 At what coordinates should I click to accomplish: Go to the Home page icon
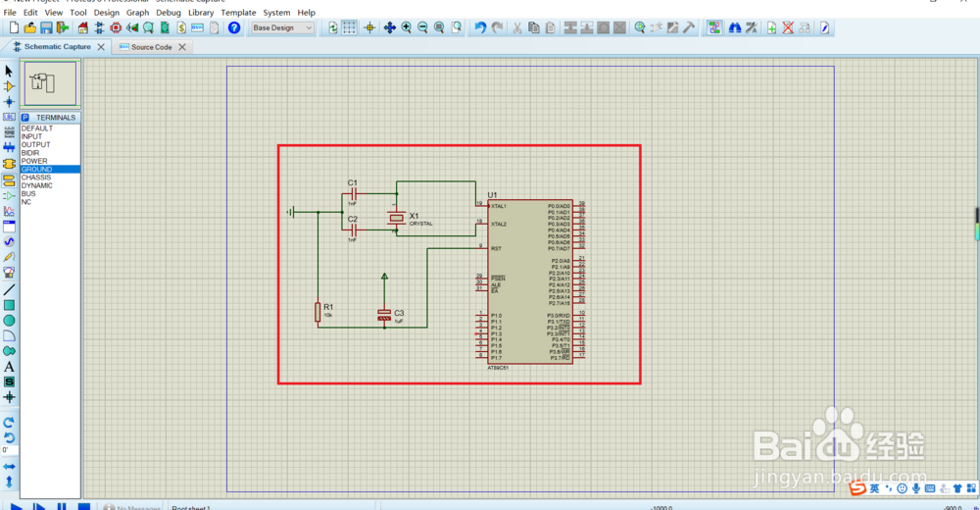[x=83, y=27]
